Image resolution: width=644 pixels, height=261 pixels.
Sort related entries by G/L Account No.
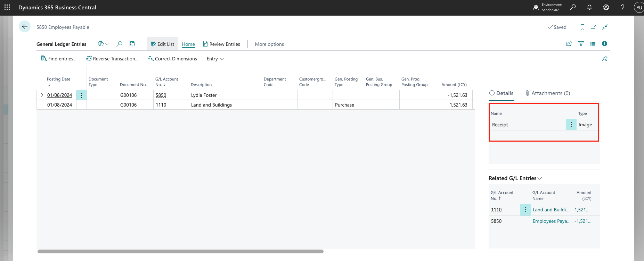pos(502,195)
